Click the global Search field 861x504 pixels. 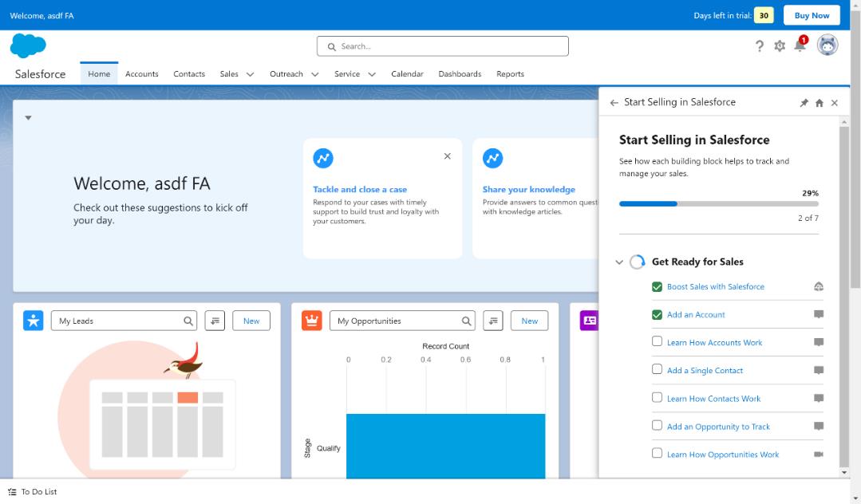(443, 46)
